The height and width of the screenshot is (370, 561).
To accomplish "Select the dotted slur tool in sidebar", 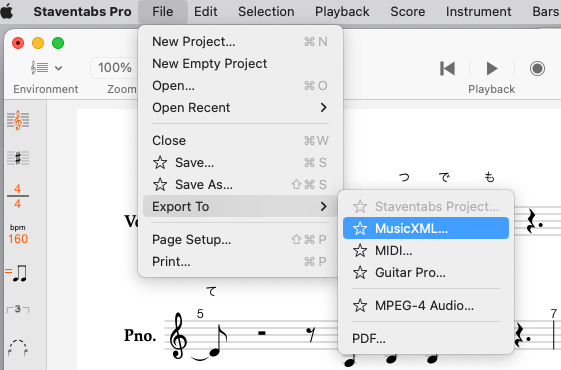I will tap(18, 347).
